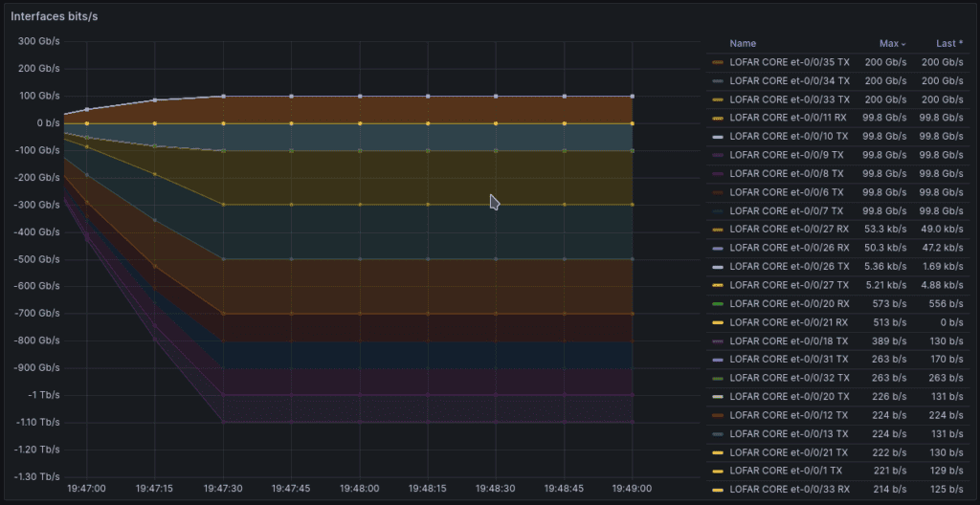Select LOFAR CORE et-0/0/6 TX legend name
This screenshot has height=505, width=980.
coord(787,192)
